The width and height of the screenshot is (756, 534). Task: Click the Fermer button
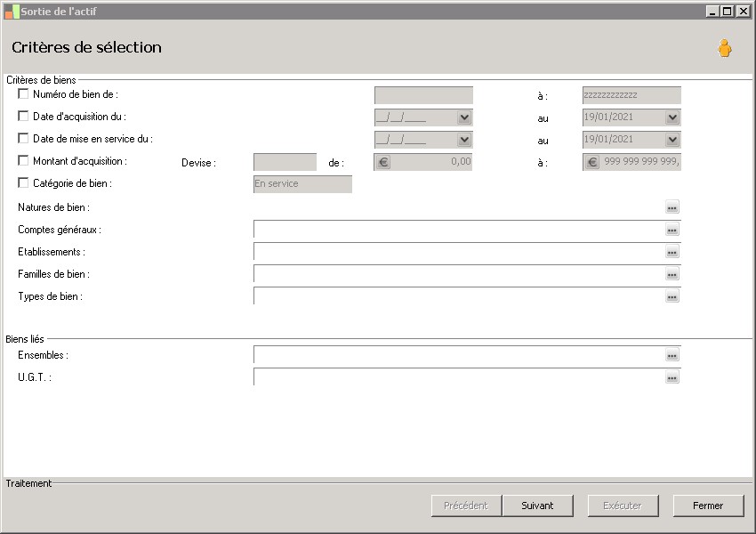[708, 506]
